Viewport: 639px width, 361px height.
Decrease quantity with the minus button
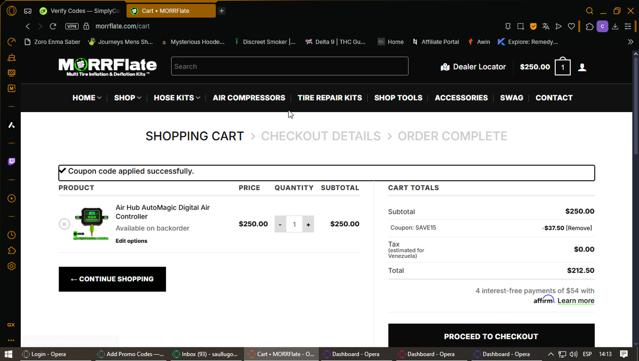[280, 224]
